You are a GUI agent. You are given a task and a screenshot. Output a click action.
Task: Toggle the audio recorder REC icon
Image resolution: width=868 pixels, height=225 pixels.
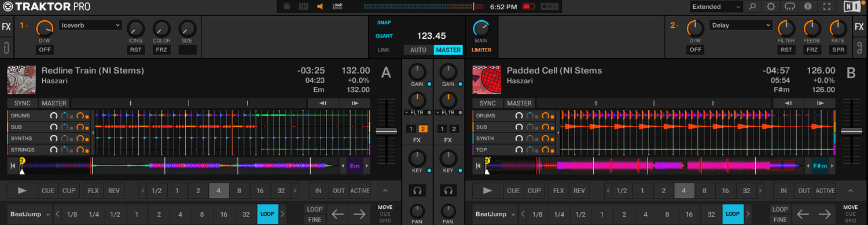coord(549,7)
